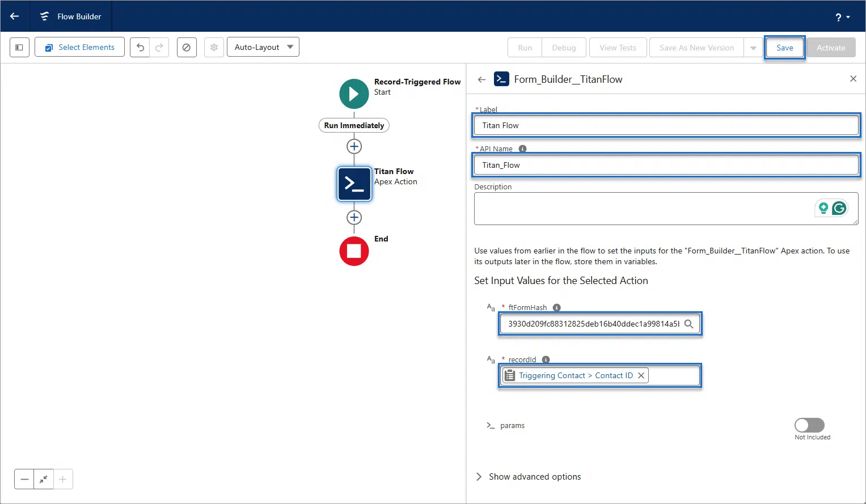Add element below Run Immediately
Screen dimensions: 866x504
click(354, 146)
